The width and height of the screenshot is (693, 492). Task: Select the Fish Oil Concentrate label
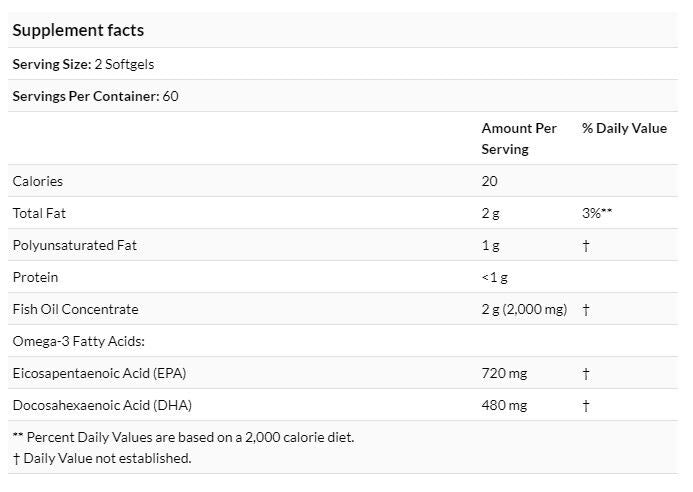click(x=75, y=309)
